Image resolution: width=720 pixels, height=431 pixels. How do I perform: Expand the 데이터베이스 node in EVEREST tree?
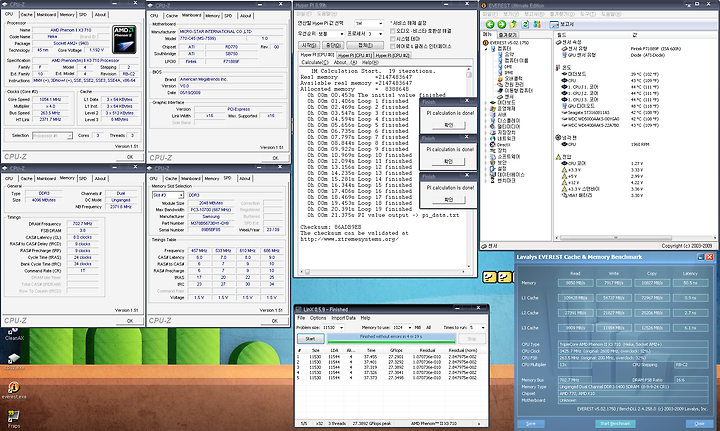[486, 175]
